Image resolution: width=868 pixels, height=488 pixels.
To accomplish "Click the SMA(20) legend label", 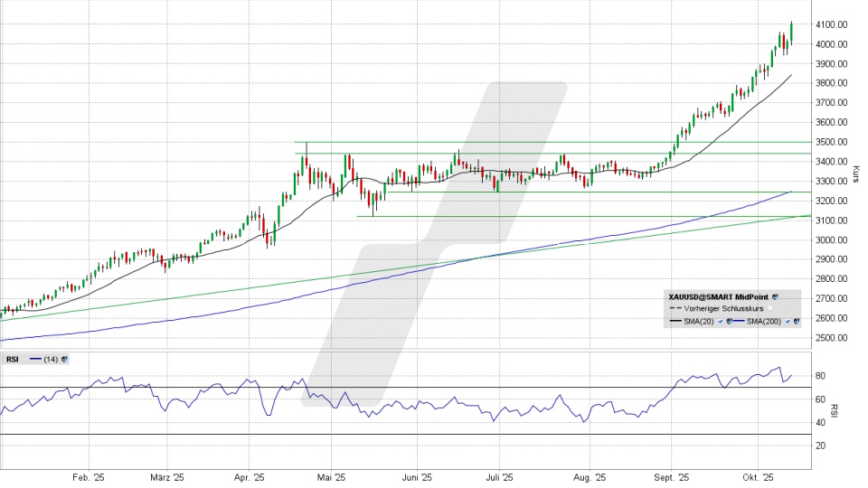I will coord(700,322).
